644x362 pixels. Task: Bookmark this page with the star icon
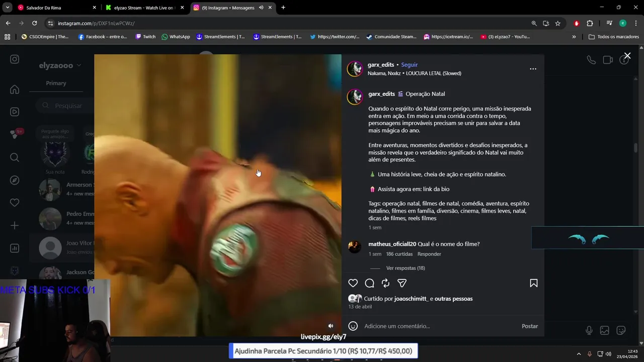[x=558, y=23]
